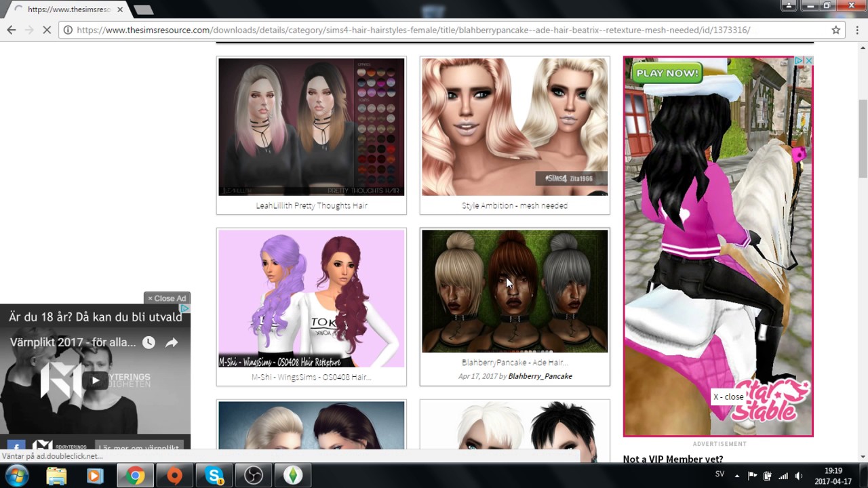The height and width of the screenshot is (488, 868).
Task: Launch Windows Media Player from taskbar
Action: (x=96, y=476)
